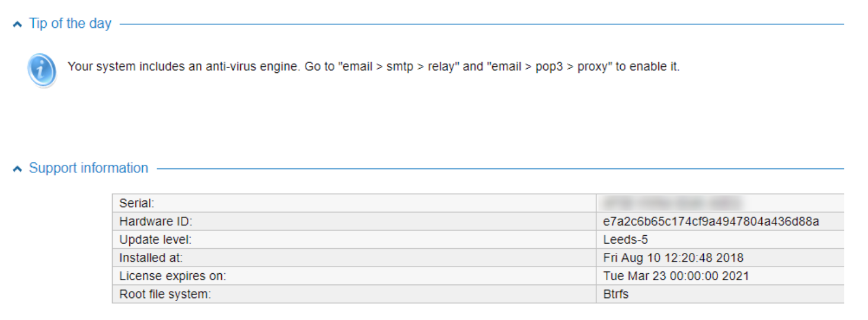Click the Btrfs file system value
This screenshot has height=320, width=868.
tap(615, 294)
